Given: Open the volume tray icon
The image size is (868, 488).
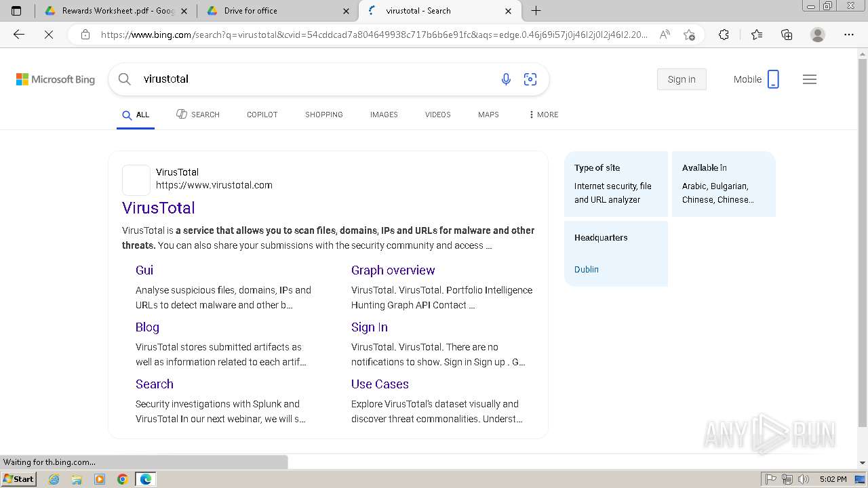Looking at the screenshot, I should click(804, 479).
